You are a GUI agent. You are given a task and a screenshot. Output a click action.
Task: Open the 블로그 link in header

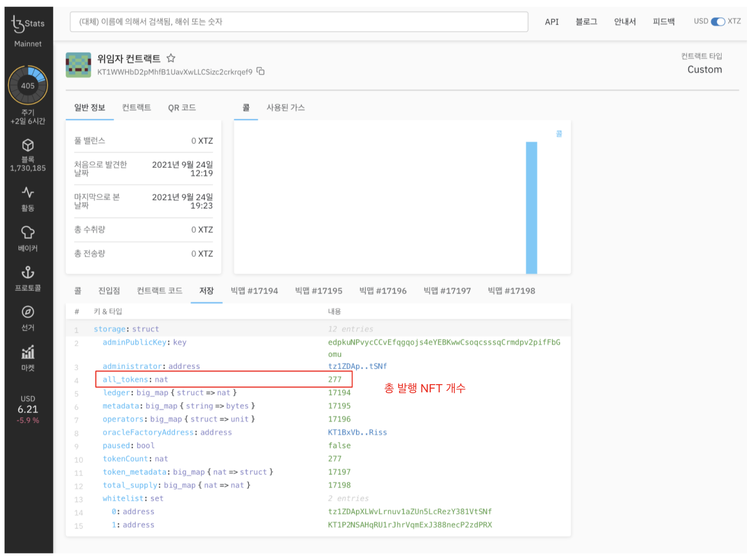pos(586,22)
